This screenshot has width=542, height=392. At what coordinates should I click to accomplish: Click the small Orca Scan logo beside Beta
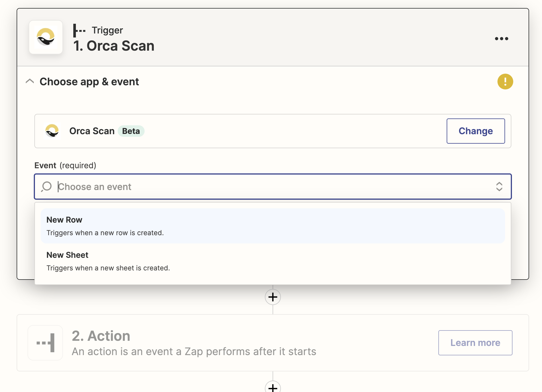point(52,131)
